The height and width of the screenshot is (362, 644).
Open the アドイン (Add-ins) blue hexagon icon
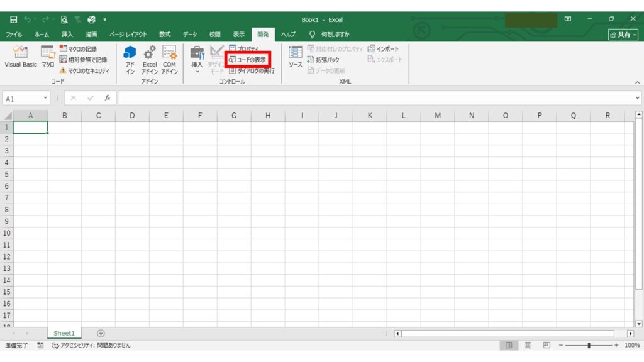tap(130, 58)
